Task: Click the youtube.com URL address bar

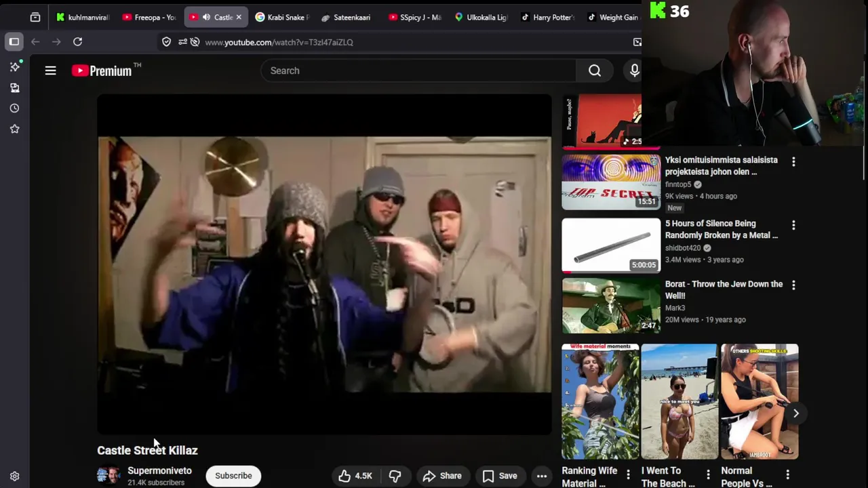Action: click(x=279, y=42)
